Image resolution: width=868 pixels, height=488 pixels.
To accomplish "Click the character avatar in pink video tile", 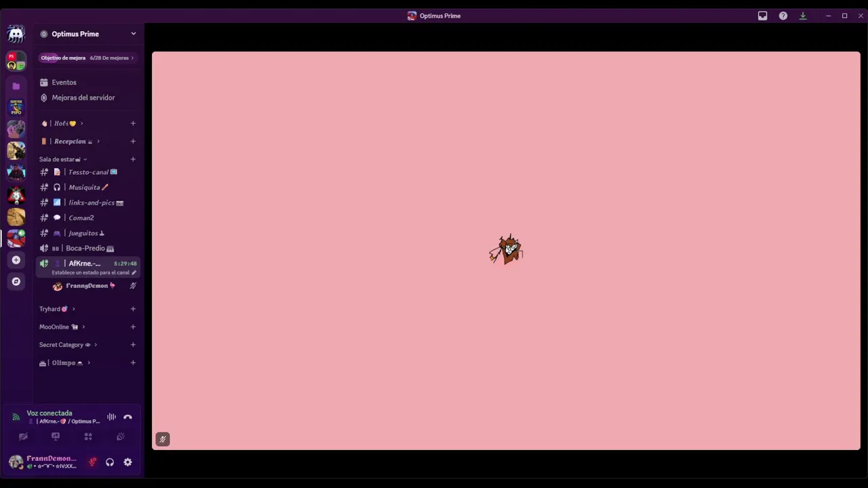I will pos(506,250).
